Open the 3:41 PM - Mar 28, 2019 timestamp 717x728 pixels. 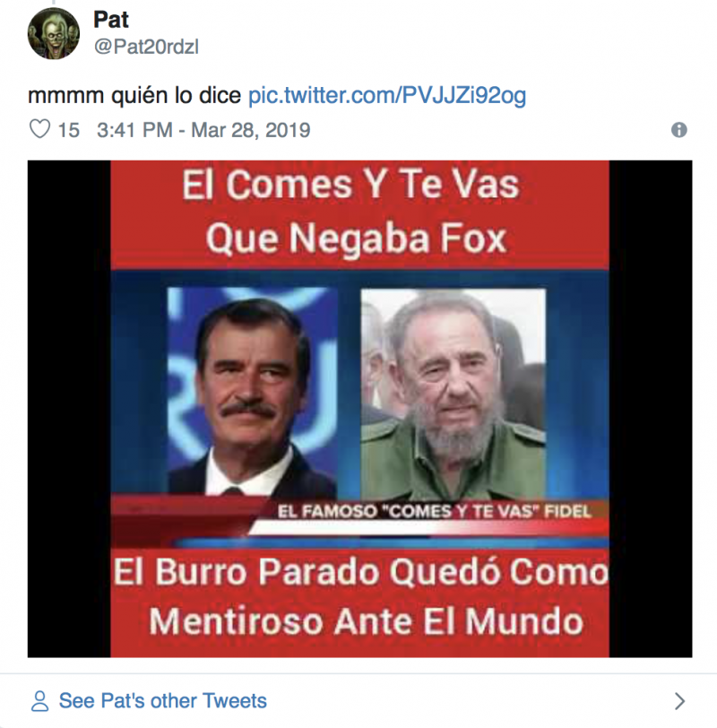click(x=203, y=130)
